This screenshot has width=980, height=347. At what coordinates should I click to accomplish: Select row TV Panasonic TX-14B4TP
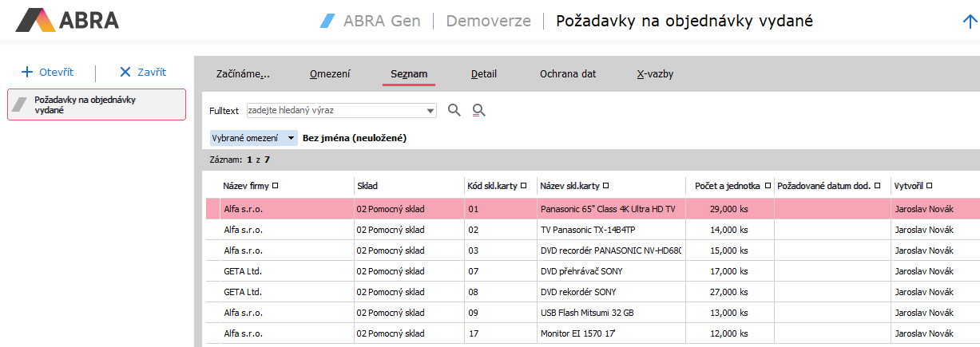(592, 230)
